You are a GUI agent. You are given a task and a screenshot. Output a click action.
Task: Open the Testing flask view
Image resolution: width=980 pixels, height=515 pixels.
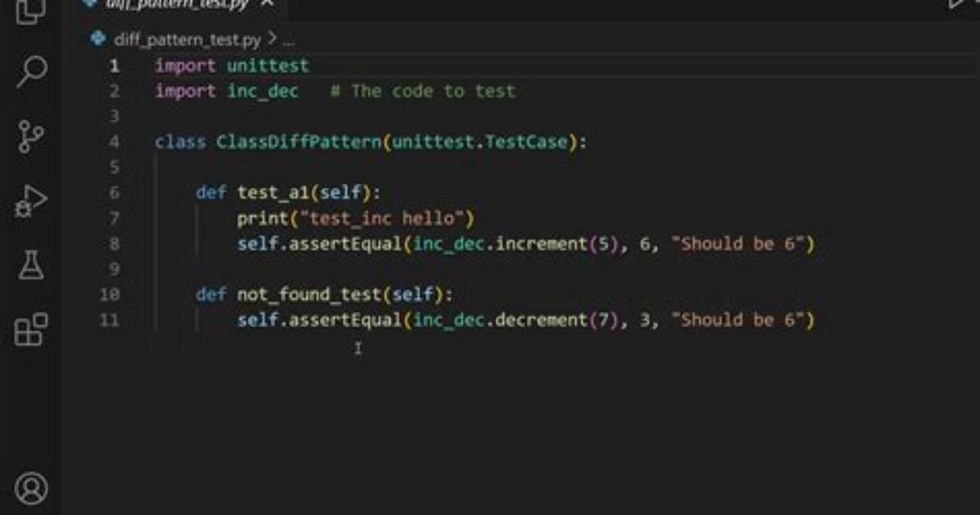pos(30,266)
